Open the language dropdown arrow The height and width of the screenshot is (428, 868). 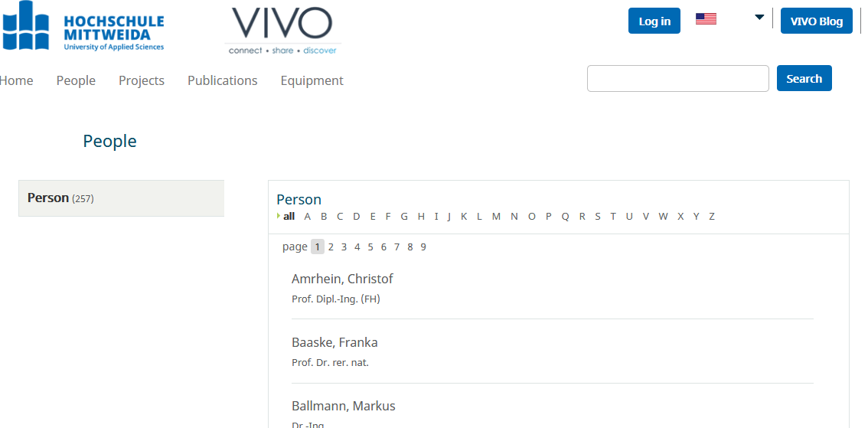tap(759, 18)
